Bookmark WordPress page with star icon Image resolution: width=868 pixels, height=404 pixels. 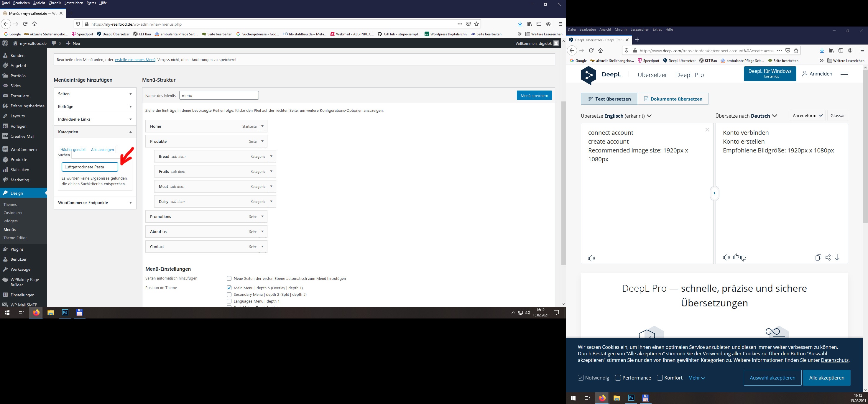(x=476, y=24)
